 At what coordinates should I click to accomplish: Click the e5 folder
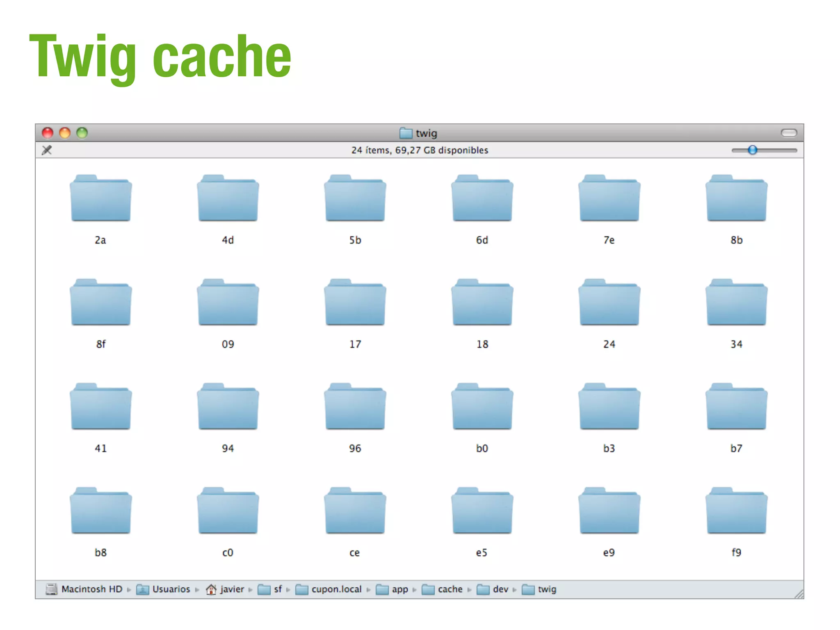point(482,511)
